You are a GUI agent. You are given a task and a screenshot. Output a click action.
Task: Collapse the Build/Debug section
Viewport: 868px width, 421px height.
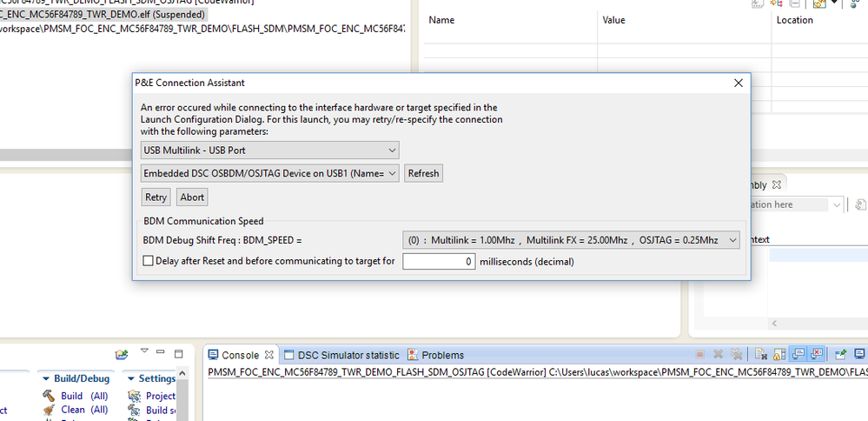coord(47,379)
